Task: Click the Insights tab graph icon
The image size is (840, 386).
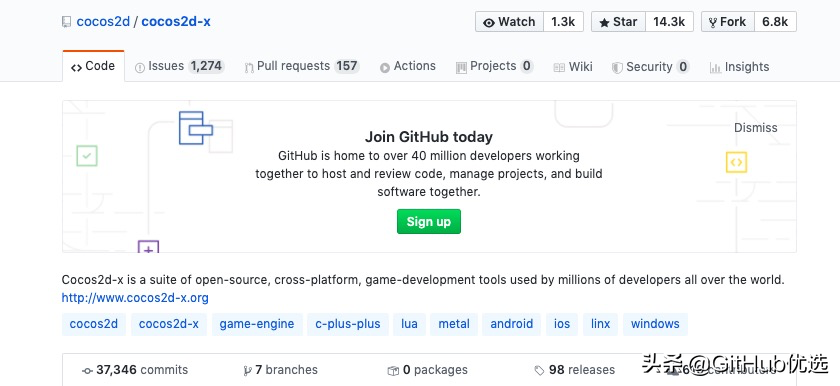Action: tap(715, 68)
